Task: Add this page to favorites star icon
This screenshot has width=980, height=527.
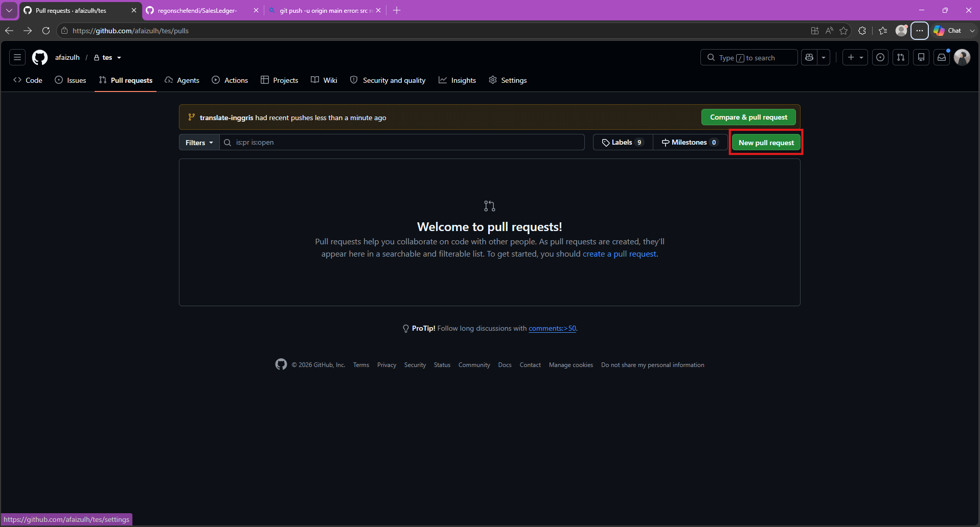Action: click(844, 31)
